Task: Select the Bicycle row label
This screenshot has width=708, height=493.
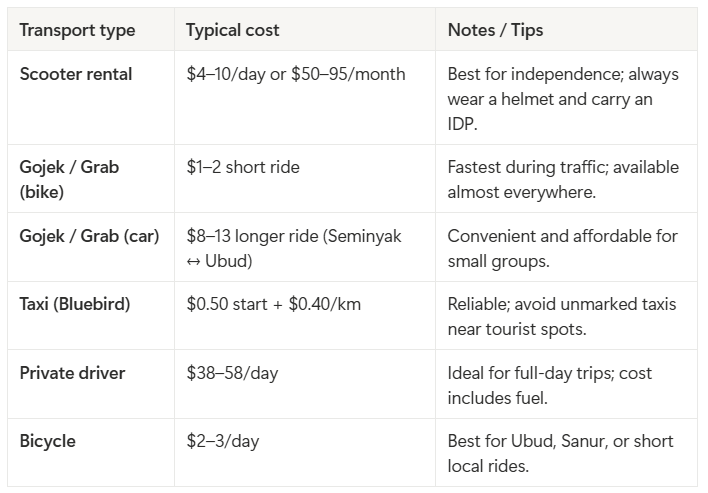Action: pos(47,441)
